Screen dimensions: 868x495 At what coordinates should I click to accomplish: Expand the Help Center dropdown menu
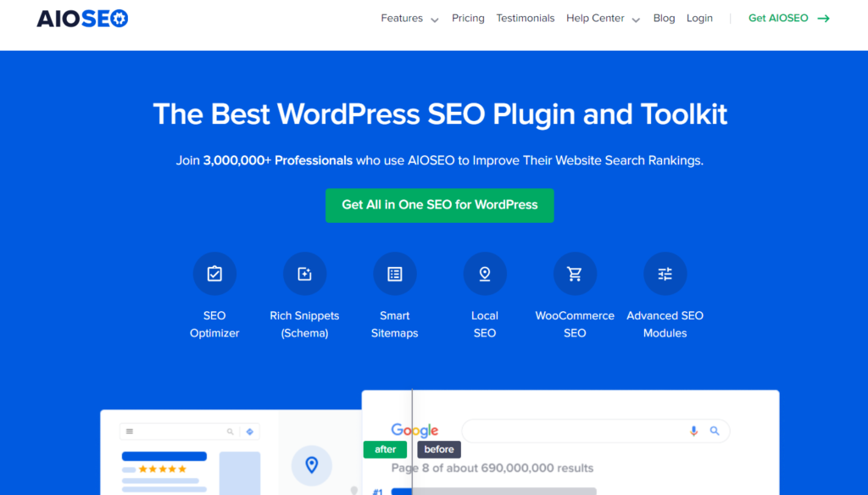click(603, 18)
